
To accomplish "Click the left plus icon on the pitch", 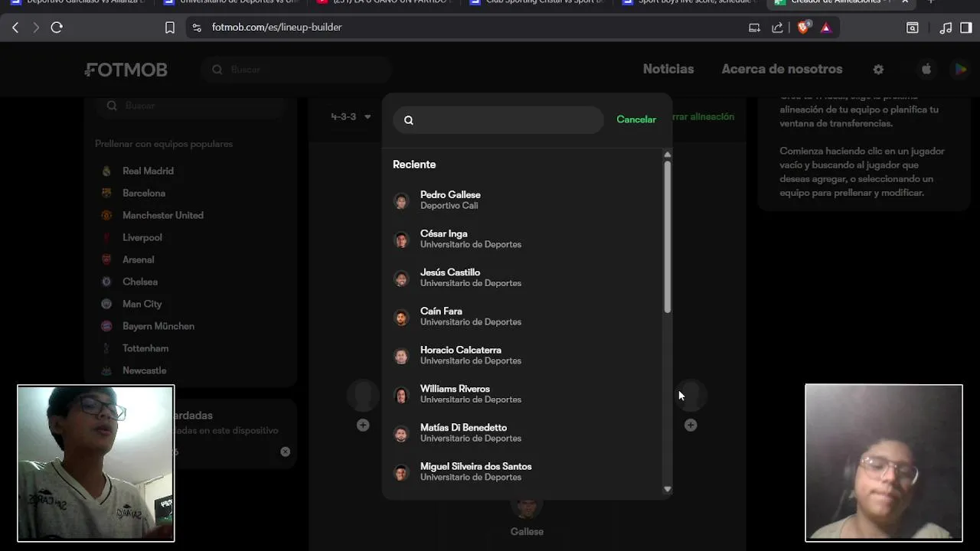I will [363, 425].
